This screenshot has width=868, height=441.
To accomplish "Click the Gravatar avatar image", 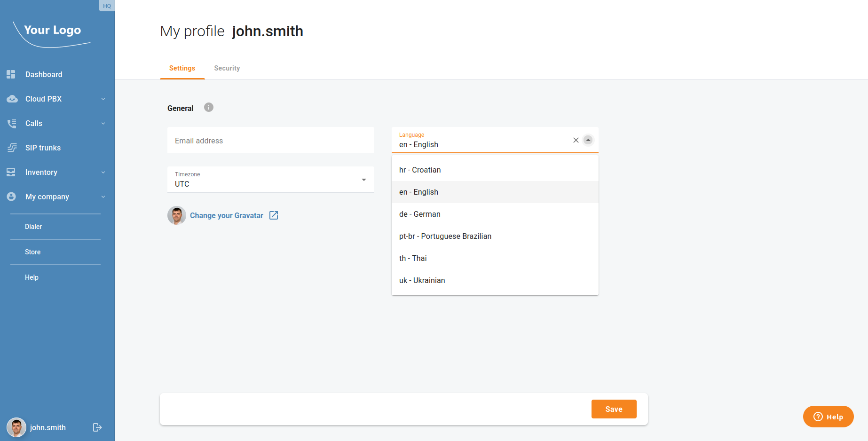I will [177, 215].
